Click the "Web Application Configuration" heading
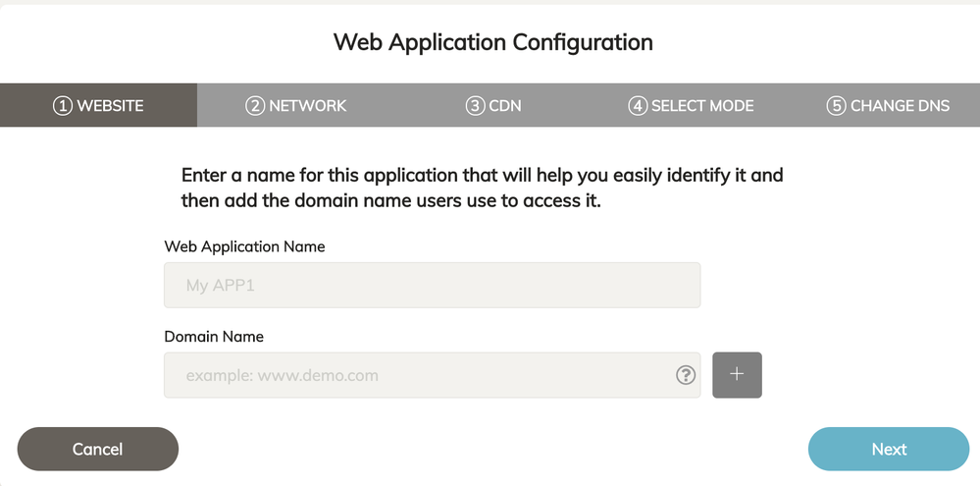980x486 pixels. pos(492,42)
